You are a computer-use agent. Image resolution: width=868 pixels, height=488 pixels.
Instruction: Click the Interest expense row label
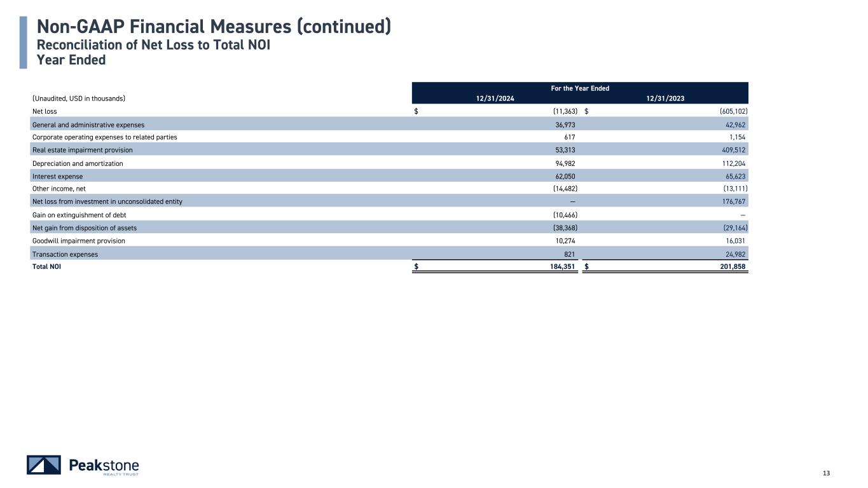pos(57,176)
